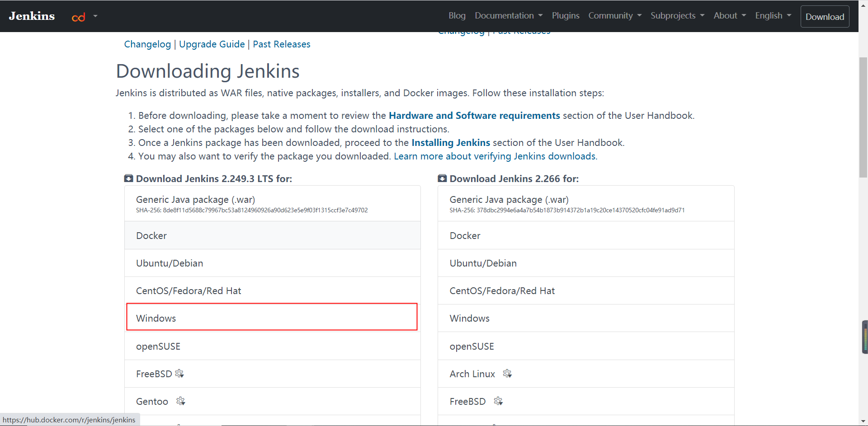Select CentOS/Fedora/Red Hat under the LTS release

273,290
